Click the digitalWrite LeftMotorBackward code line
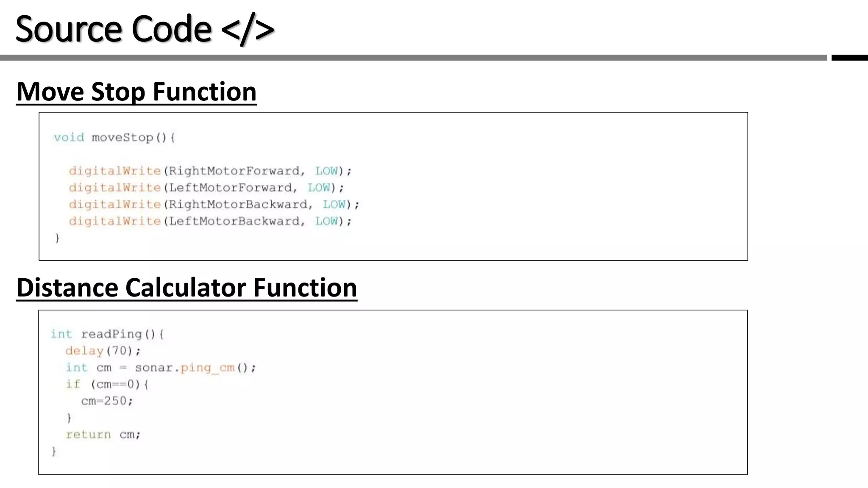The height and width of the screenshot is (488, 868). coord(210,221)
